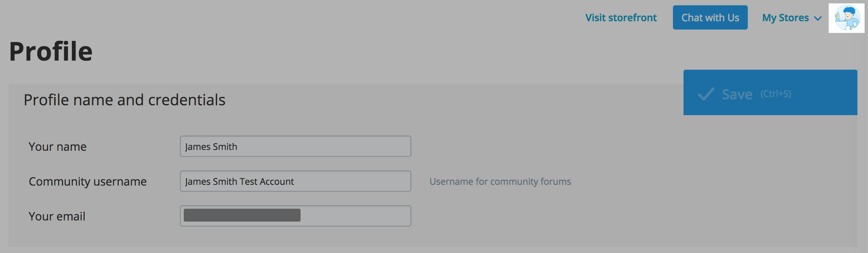Click the user avatar icon

point(846,18)
